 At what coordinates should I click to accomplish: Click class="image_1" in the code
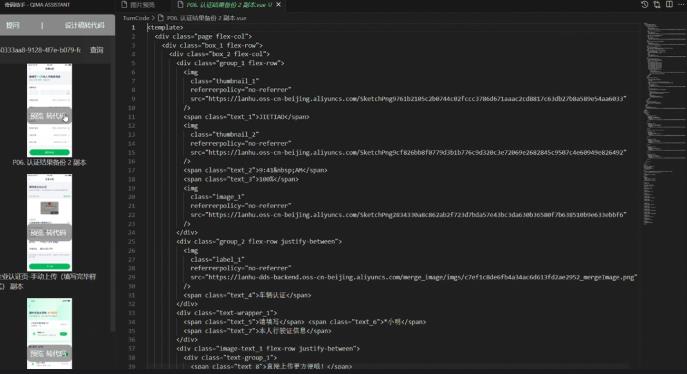(x=217, y=197)
